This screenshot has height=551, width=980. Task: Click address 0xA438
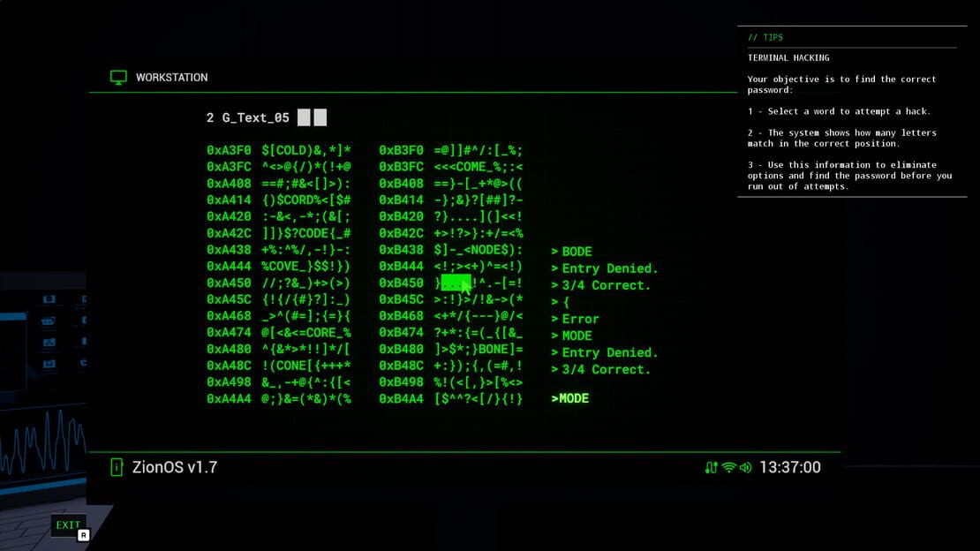pyautogui.click(x=229, y=250)
